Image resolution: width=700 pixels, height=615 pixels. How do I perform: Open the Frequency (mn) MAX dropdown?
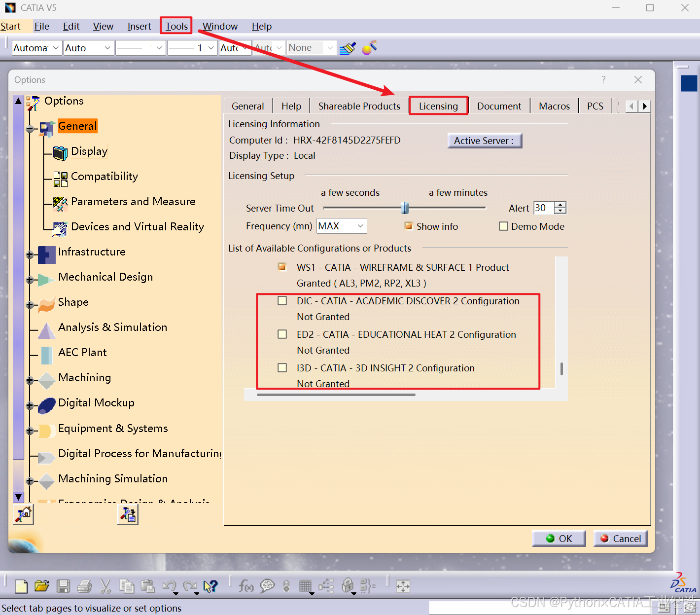342,226
